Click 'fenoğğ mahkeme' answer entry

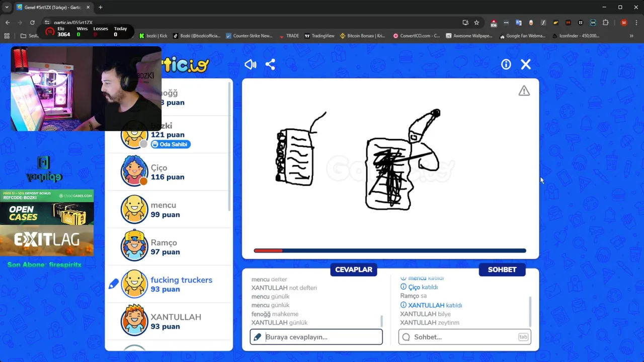[275, 314]
